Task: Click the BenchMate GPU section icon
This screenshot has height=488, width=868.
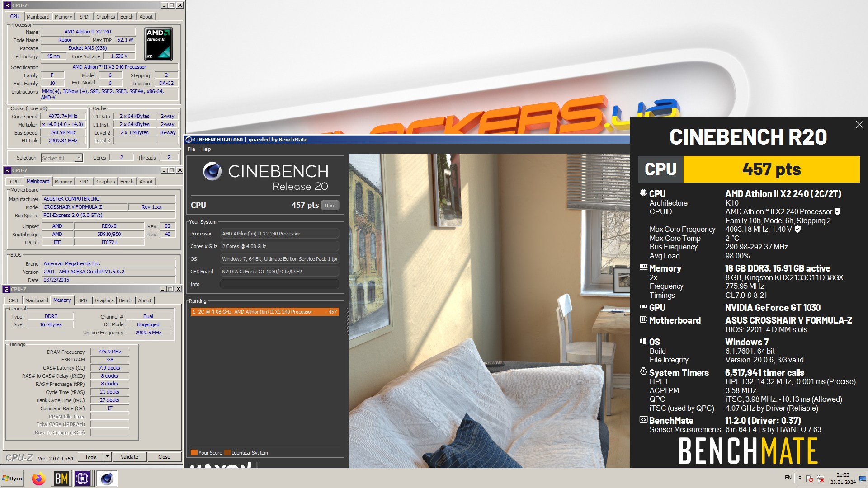Action: [x=643, y=307]
